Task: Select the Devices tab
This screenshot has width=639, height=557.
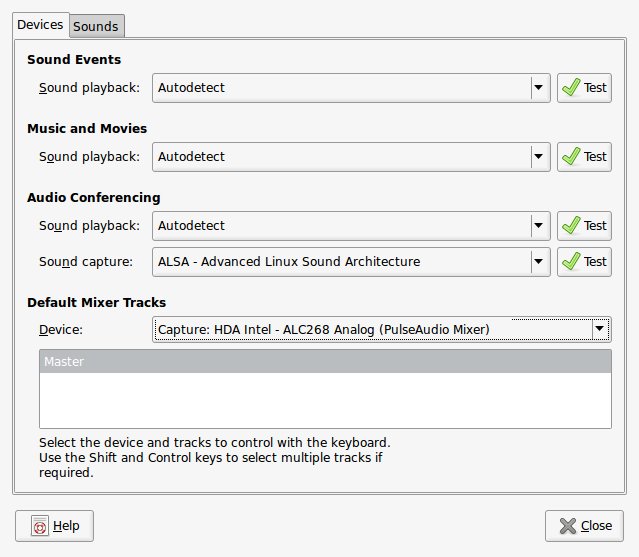Action: pos(40,25)
